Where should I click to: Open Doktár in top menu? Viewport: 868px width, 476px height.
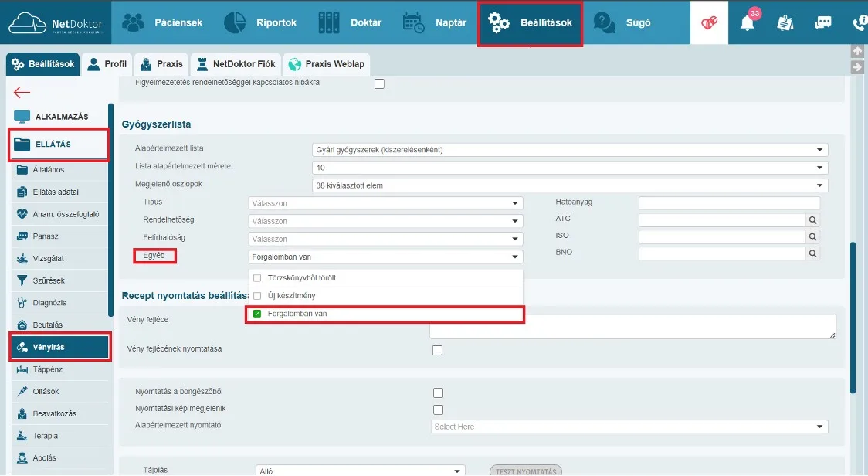pyautogui.click(x=350, y=22)
